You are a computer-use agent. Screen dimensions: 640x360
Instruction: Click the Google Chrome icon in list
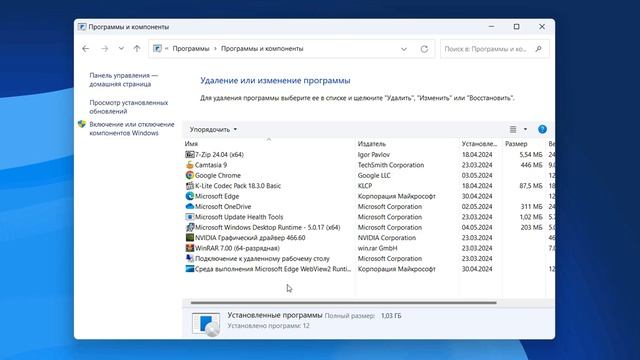pyautogui.click(x=189, y=176)
